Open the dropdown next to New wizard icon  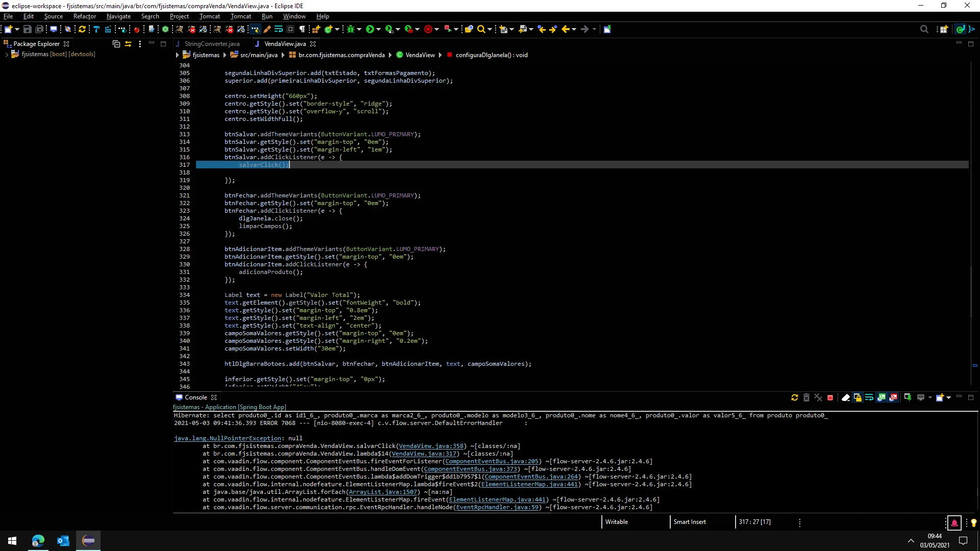point(17,29)
